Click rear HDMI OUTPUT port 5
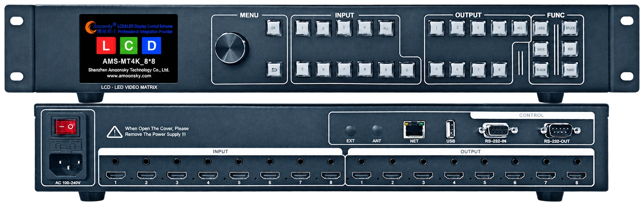The height and width of the screenshot is (206, 644). click(x=484, y=176)
